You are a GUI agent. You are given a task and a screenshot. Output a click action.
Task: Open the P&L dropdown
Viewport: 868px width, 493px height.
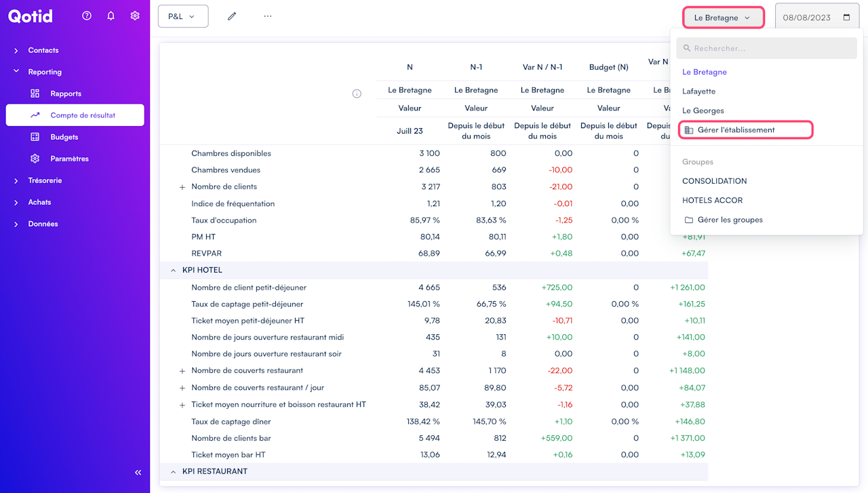click(182, 16)
